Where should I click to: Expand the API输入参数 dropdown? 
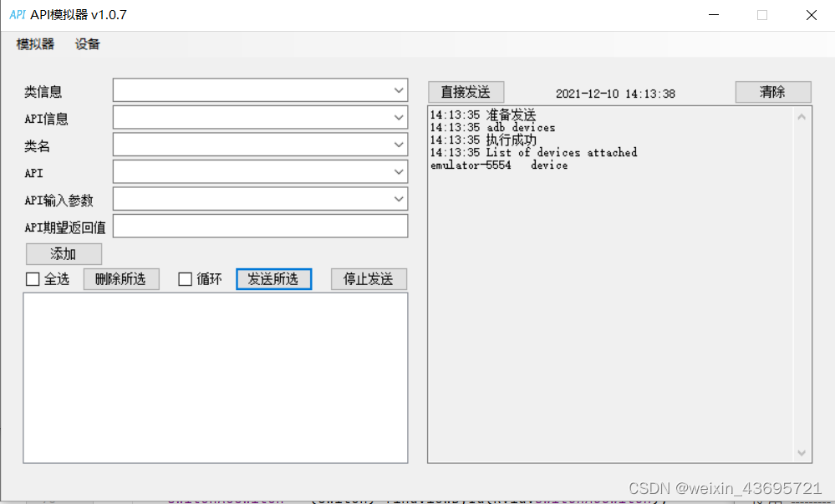399,199
